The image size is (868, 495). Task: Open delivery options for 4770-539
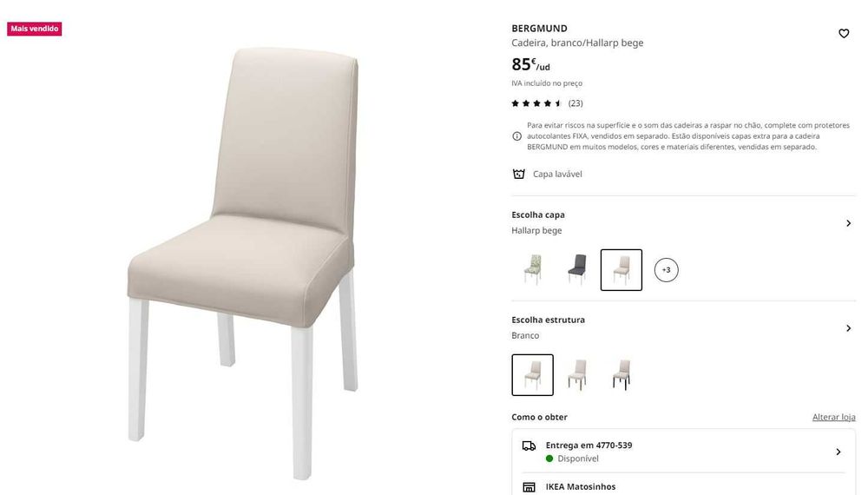coord(683,452)
